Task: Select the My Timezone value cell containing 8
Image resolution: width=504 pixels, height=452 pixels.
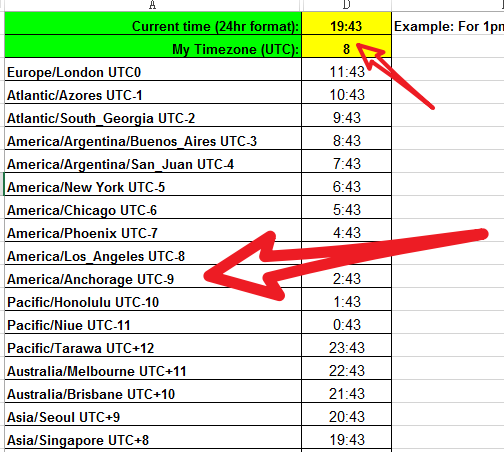Action: coord(346,46)
